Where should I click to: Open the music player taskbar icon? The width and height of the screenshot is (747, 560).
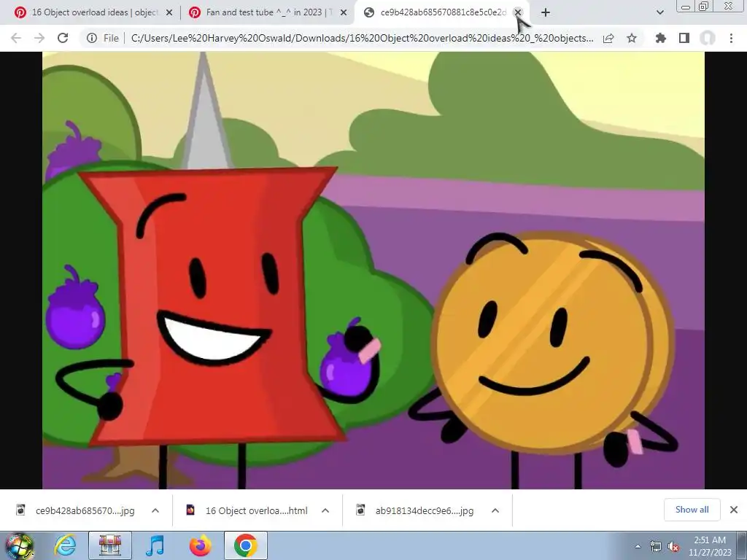[155, 545]
